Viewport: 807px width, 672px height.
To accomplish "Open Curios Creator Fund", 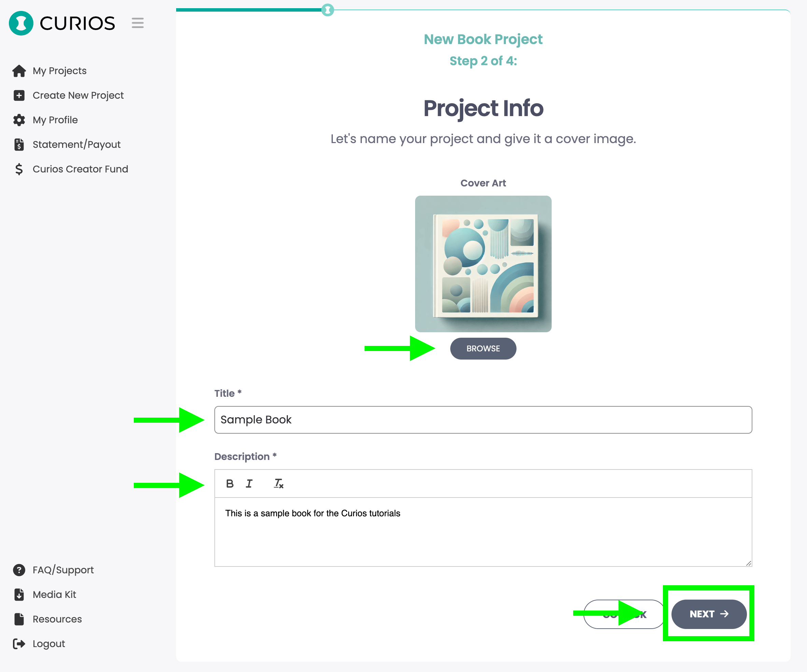I will coord(80,169).
